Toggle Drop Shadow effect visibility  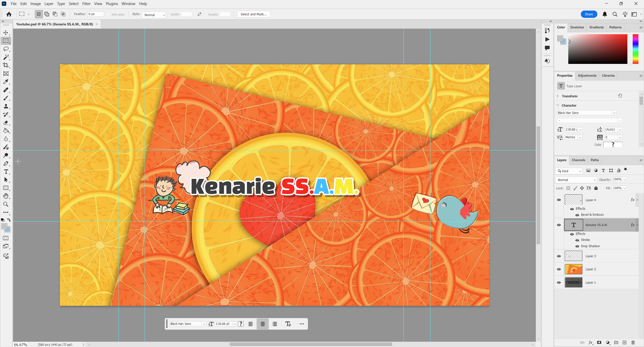577,246
